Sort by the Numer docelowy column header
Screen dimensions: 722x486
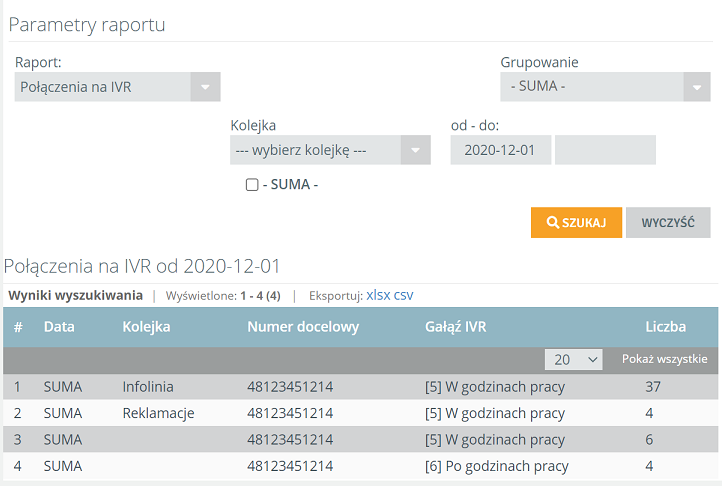303,327
